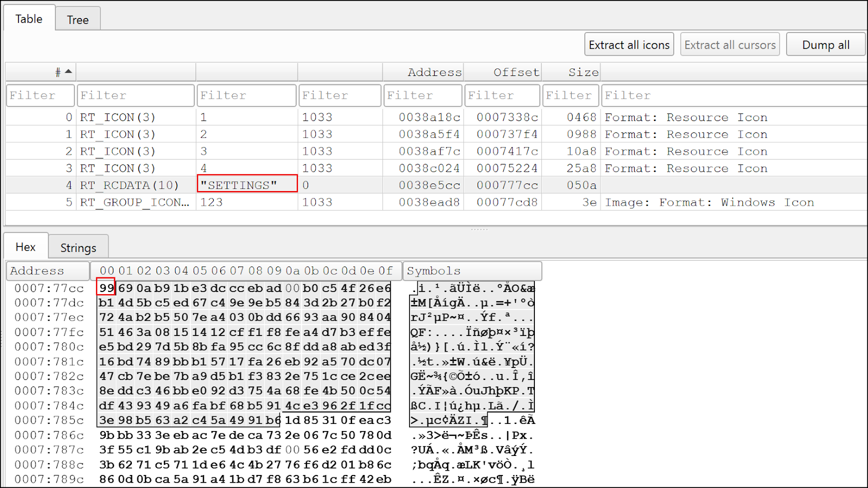Click hex address 0007:789c
The image size is (868, 488).
coord(49,479)
